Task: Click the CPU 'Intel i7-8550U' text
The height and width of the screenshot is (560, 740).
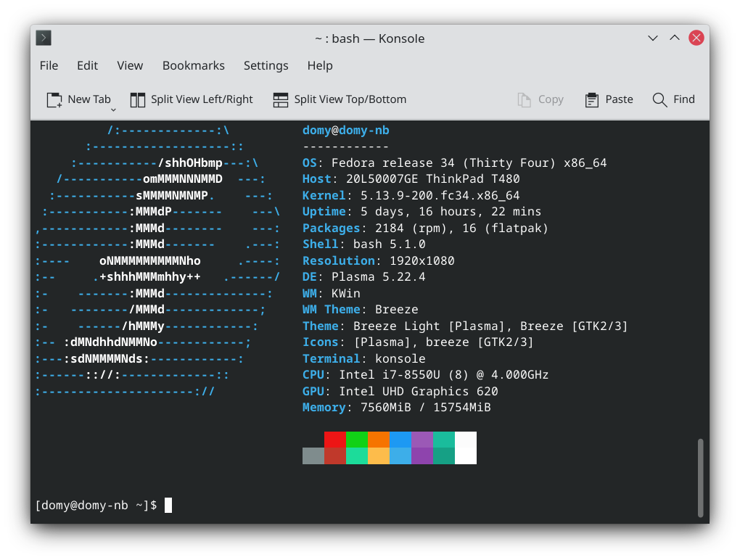Action: coord(390,374)
